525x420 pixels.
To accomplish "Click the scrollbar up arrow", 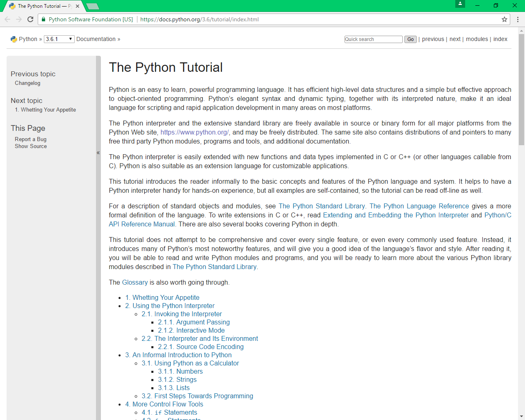I will pyautogui.click(x=522, y=30).
